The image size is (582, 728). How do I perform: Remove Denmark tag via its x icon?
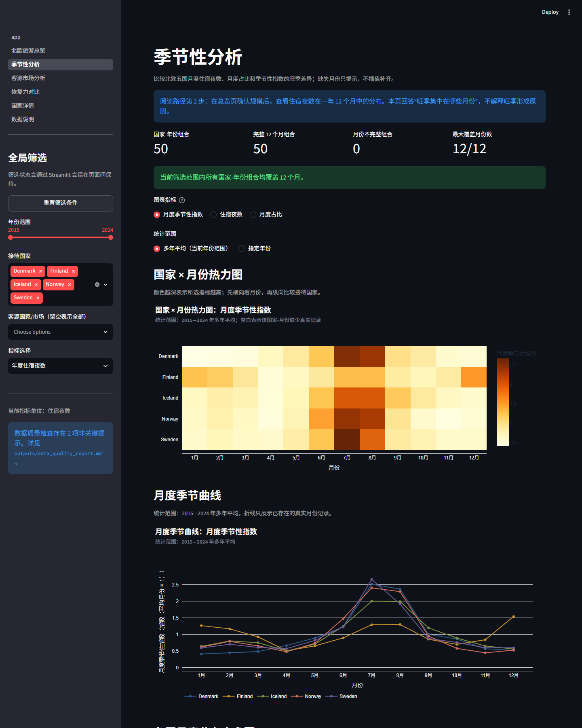click(x=40, y=271)
